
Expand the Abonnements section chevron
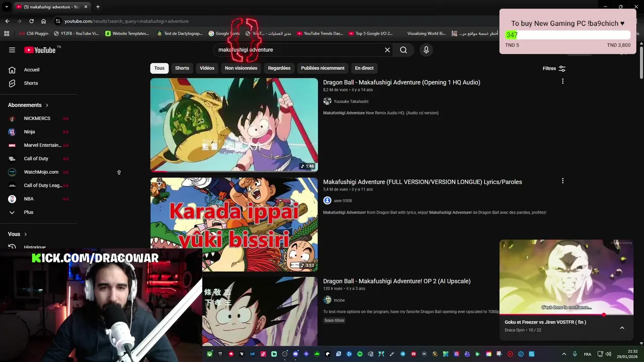tap(47, 105)
